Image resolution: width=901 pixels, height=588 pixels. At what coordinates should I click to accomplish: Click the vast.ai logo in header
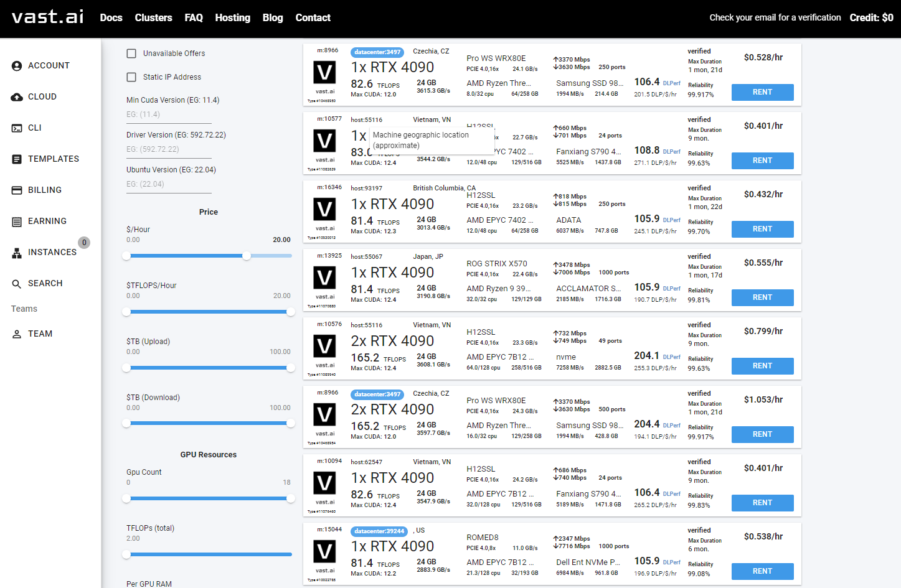[47, 17]
